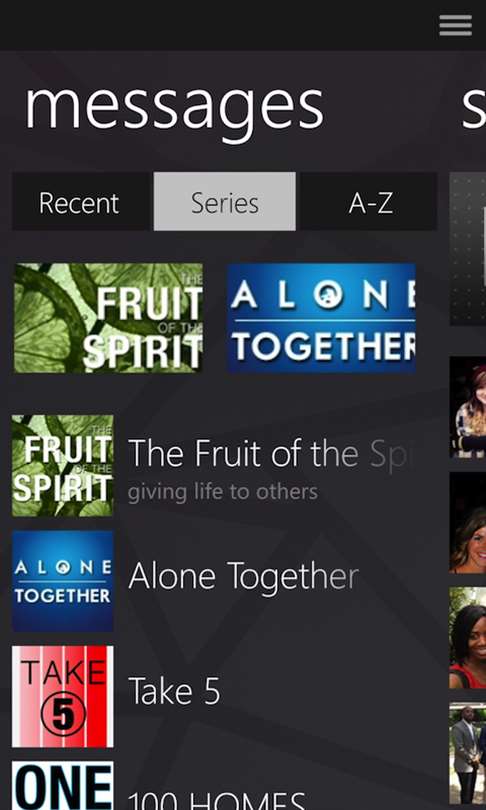Open the smiling brunette woman photo
This screenshot has width=486, height=810.
tap(467, 523)
